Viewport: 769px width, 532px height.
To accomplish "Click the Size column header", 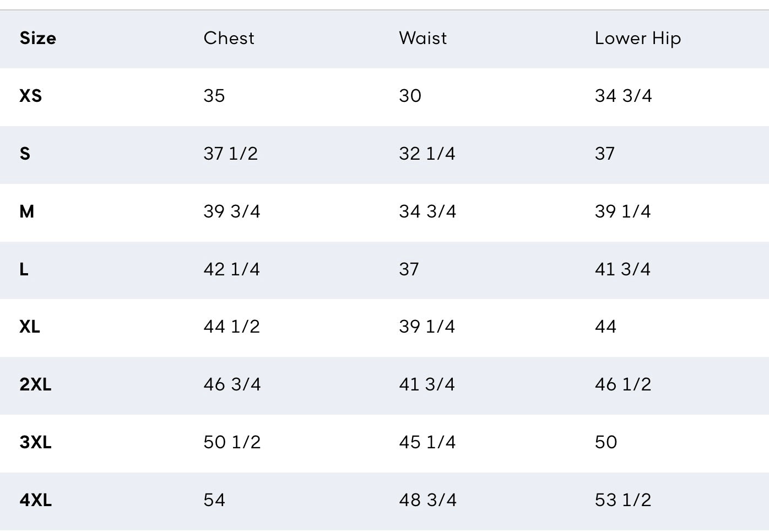I will click(x=37, y=39).
